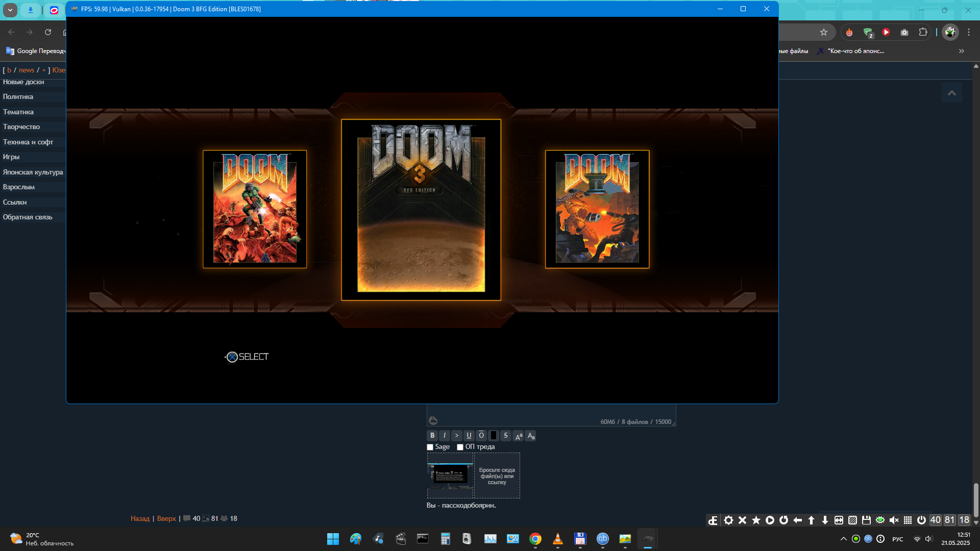
Task: Apply strikethrough formatting with S button
Action: pyautogui.click(x=506, y=436)
